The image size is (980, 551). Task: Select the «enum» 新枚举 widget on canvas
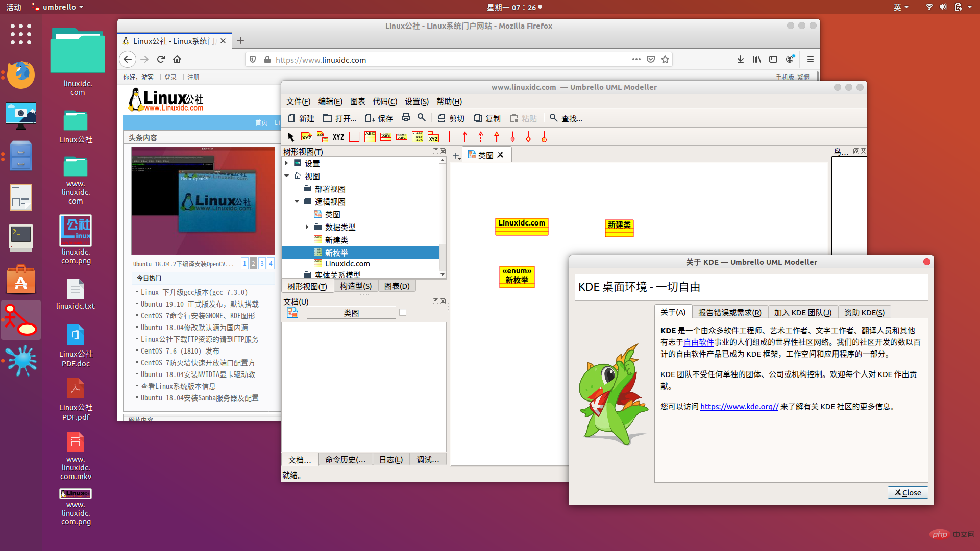[517, 277]
